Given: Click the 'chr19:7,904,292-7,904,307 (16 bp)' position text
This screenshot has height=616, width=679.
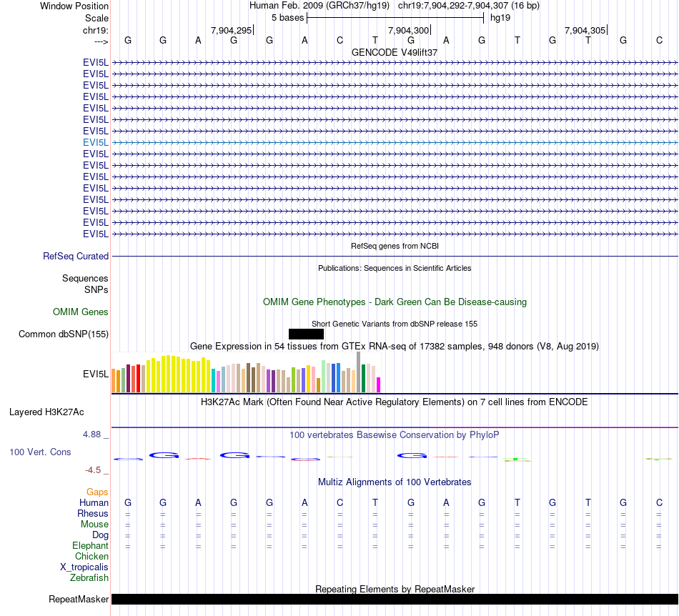Looking at the screenshot, I should pos(469,6).
